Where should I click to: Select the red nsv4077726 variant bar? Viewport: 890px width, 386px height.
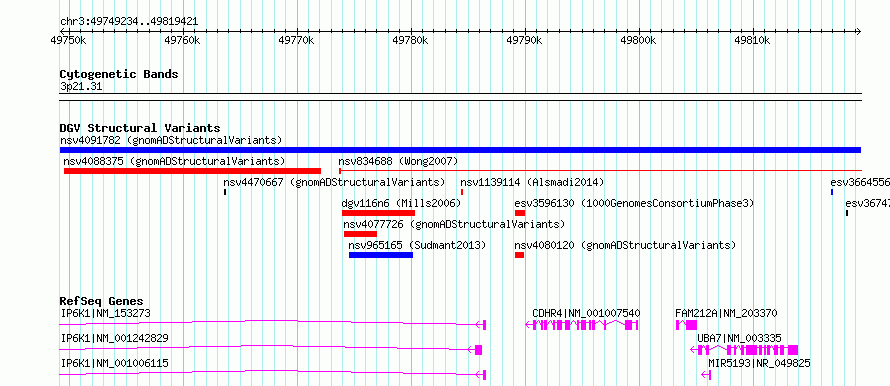tap(360, 234)
